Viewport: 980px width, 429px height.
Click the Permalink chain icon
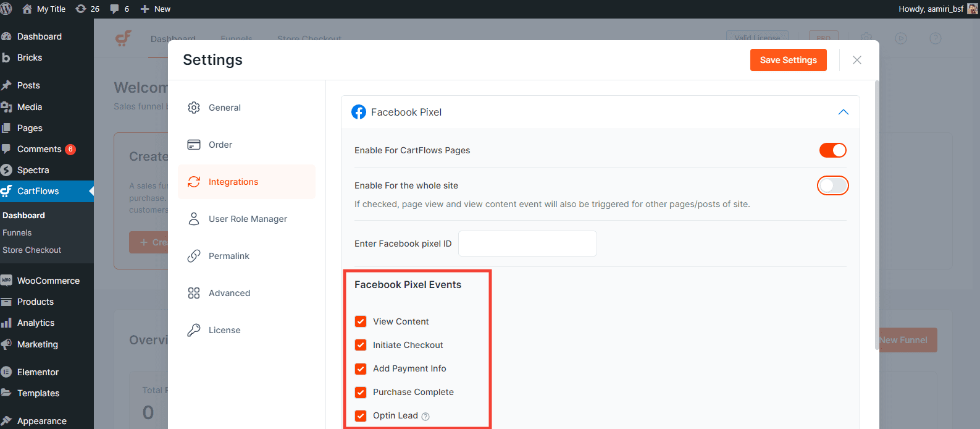[194, 256]
